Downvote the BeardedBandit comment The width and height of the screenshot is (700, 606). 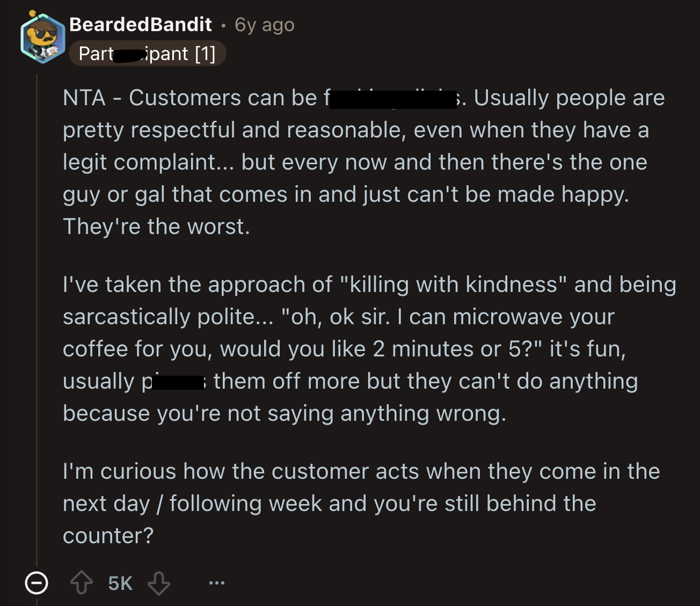159,583
